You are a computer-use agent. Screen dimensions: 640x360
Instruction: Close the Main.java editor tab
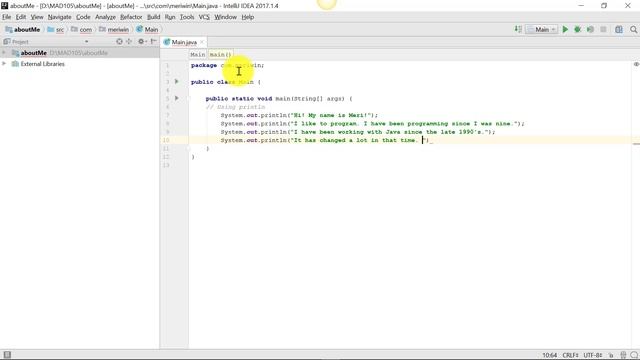pyautogui.click(x=202, y=42)
